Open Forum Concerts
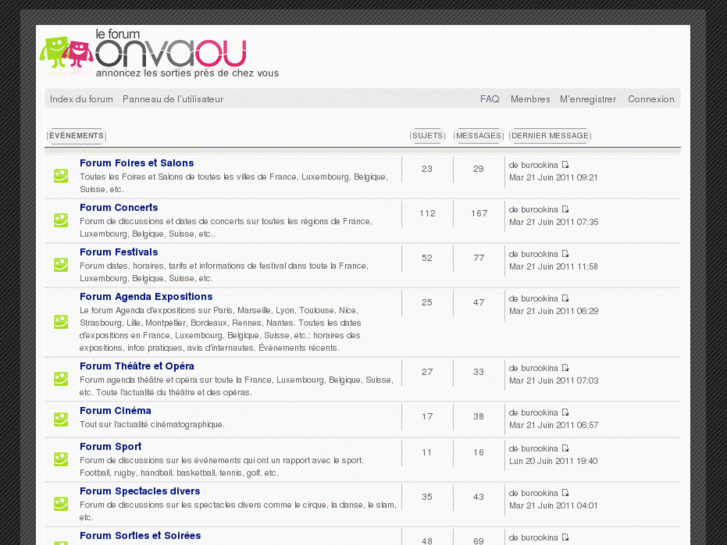727x545 pixels. pyautogui.click(x=119, y=208)
